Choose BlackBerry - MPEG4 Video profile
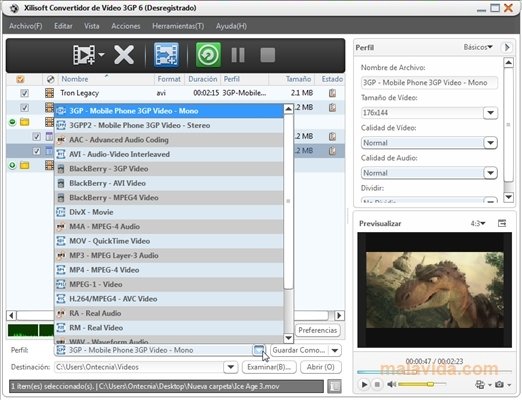The image size is (522, 400). tap(169, 198)
